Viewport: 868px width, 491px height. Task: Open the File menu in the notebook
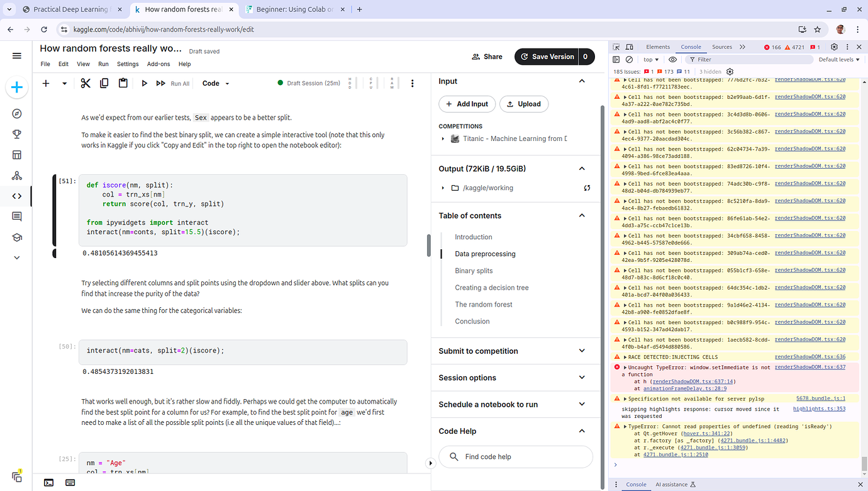pos(45,64)
